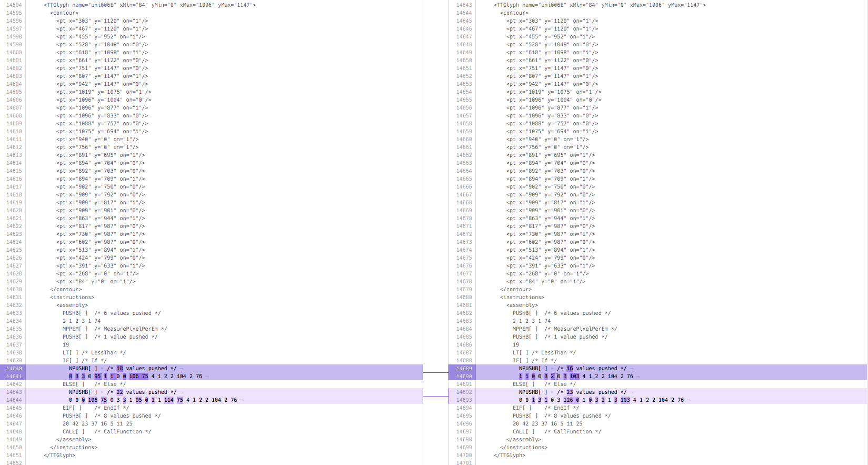Click line number 14693
Viewport: 868px width, 465px height.
[464, 400]
